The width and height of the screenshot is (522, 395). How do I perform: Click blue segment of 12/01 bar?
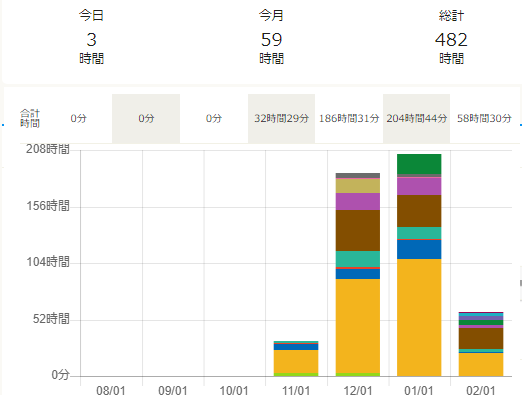pyautogui.click(x=358, y=274)
